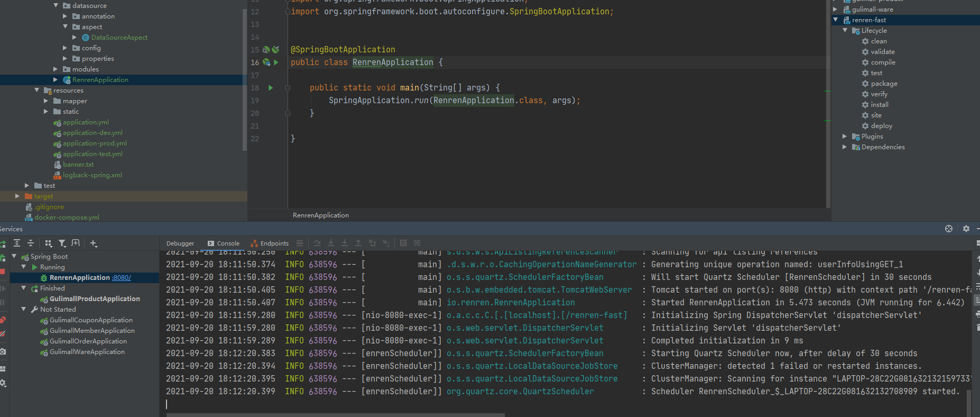Open the Filter icon in Services toolbar
This screenshot has height=417, width=980.
(x=62, y=243)
